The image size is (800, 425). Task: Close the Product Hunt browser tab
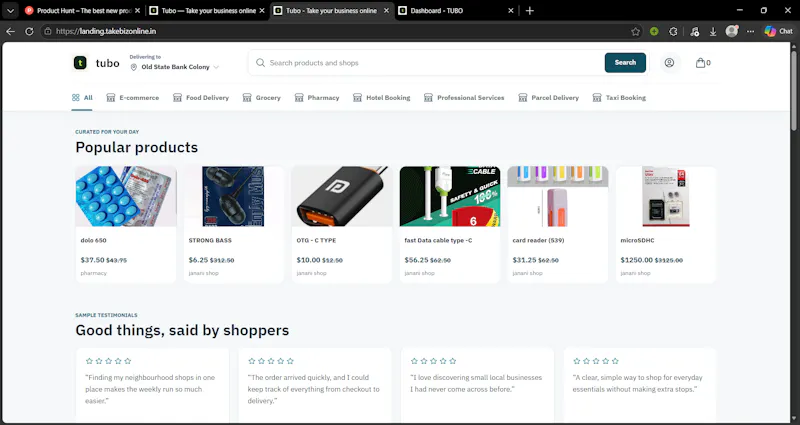pyautogui.click(x=137, y=11)
